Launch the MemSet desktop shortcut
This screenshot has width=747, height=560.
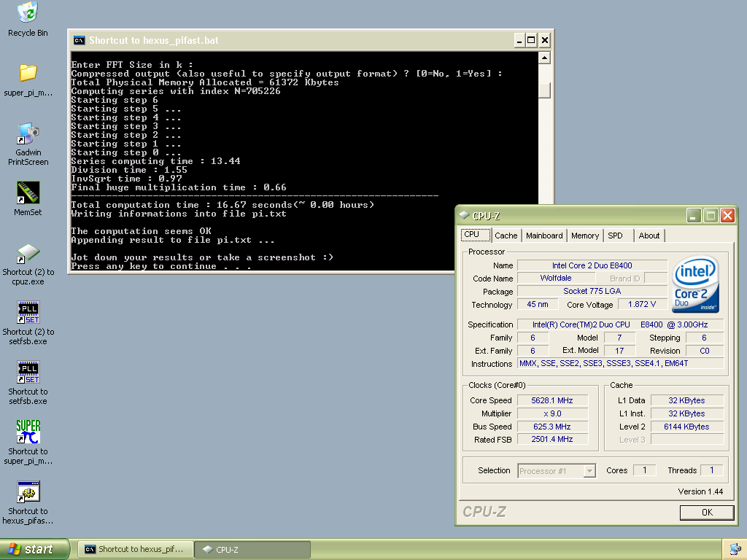(x=28, y=199)
